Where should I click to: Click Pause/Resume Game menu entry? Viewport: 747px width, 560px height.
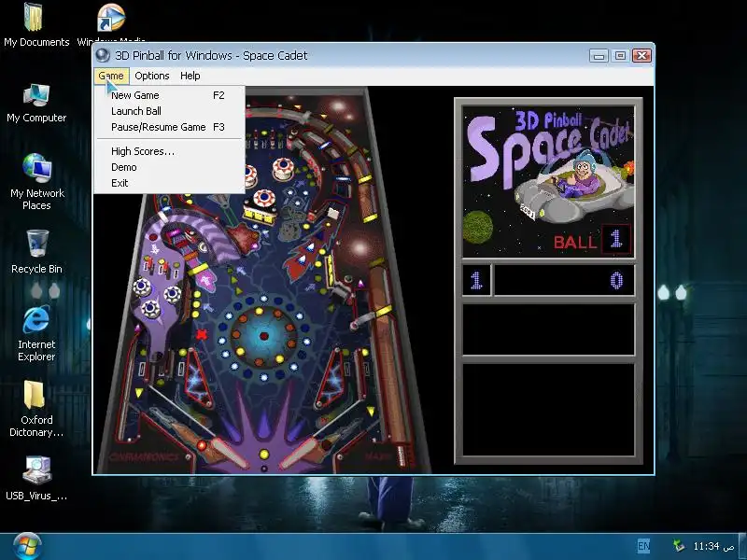pos(169,127)
